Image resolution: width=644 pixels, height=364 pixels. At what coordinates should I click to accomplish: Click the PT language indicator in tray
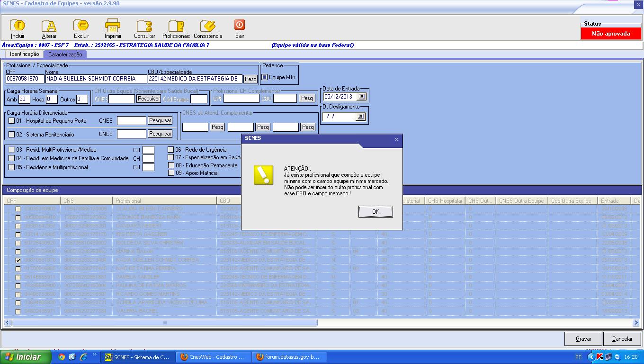pos(578,357)
